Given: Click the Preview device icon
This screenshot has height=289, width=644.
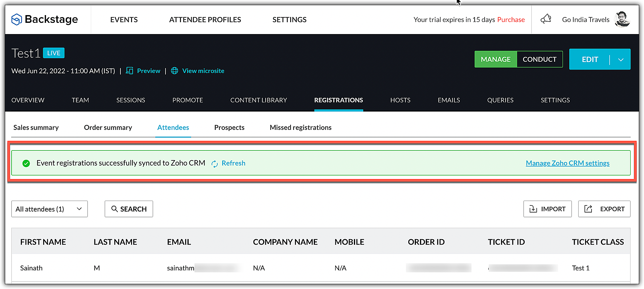Looking at the screenshot, I should tap(129, 71).
